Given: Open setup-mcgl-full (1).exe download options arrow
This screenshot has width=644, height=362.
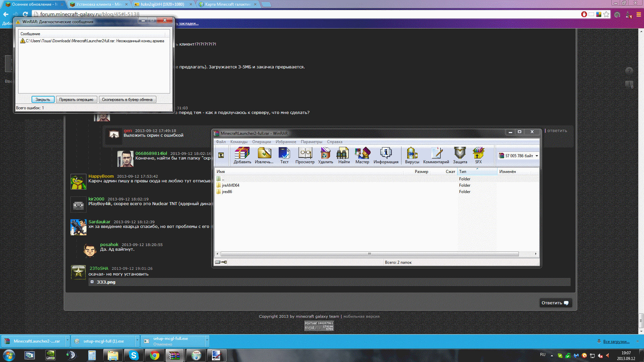Looking at the screenshot, I should point(137,341).
